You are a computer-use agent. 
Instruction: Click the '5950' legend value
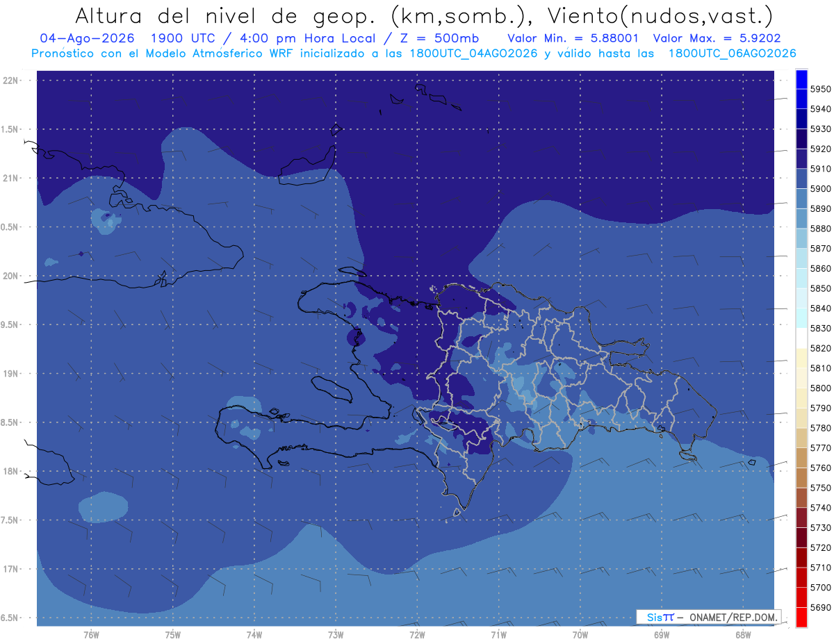(821, 90)
